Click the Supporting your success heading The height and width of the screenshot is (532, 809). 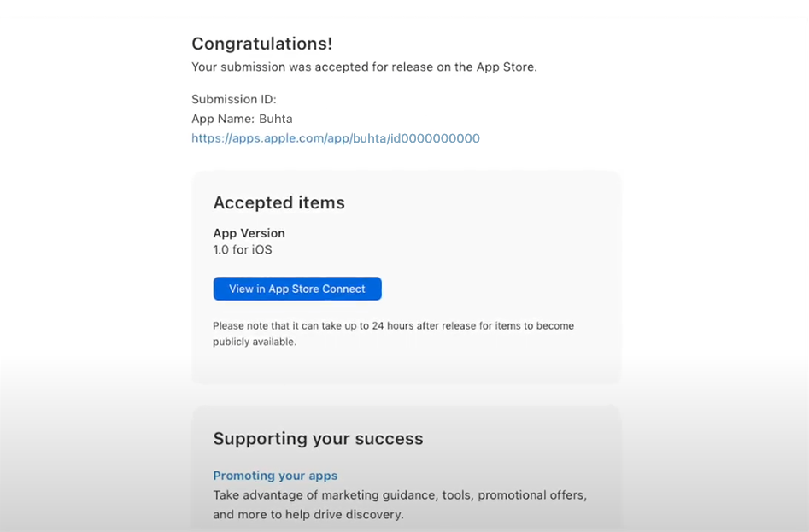[318, 439]
